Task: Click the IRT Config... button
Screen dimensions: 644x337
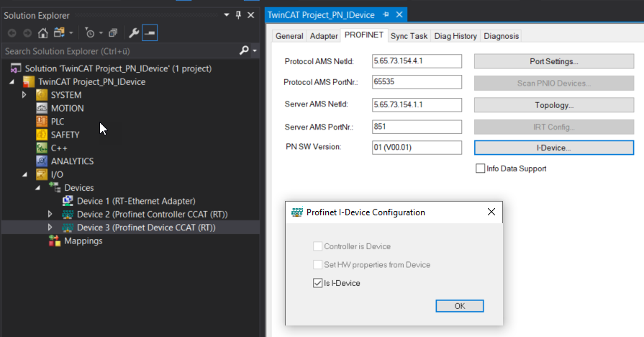Action: [x=553, y=127]
